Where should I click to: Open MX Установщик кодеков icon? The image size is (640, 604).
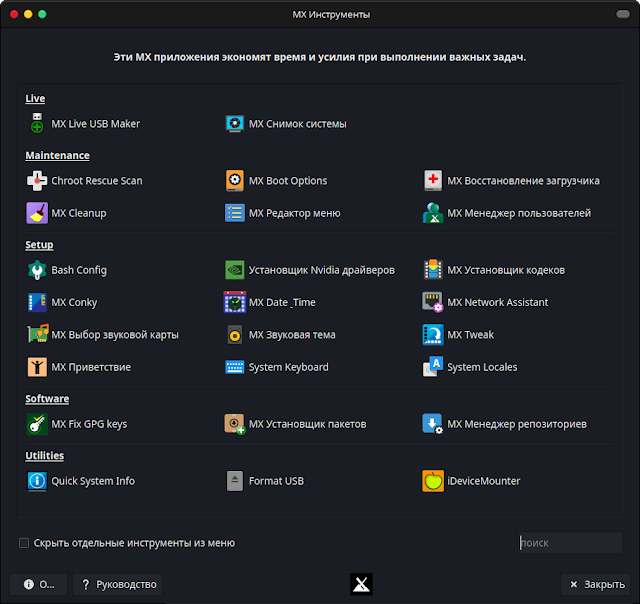433,270
